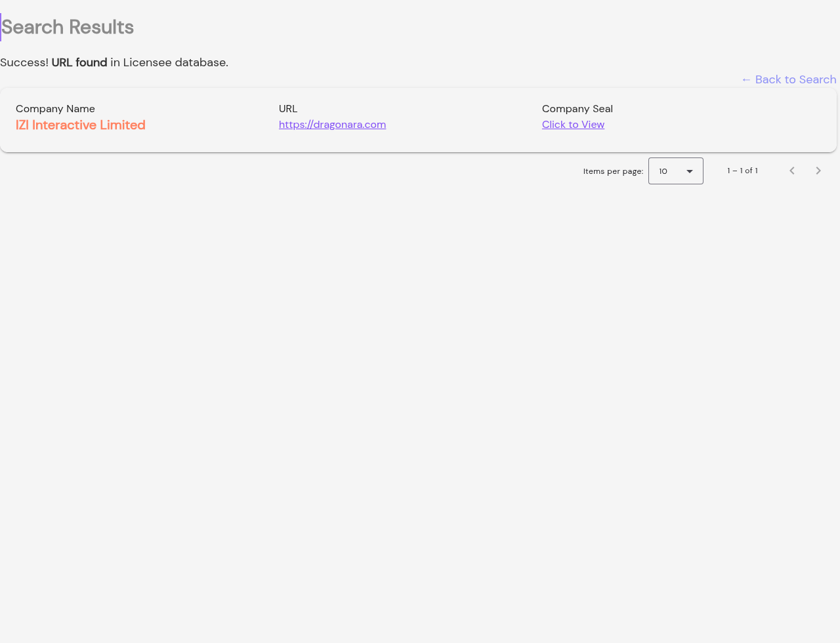840x643 pixels.
Task: Click the word 'Success!' in the message
Action: pos(24,62)
